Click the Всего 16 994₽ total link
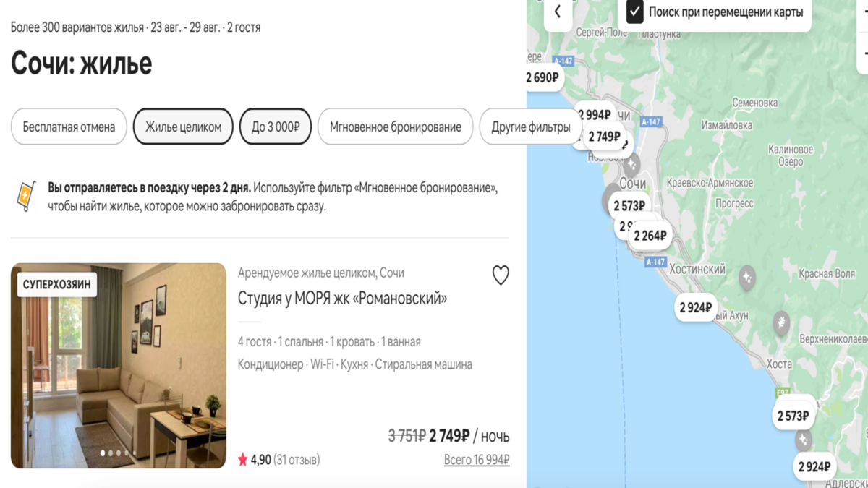 tap(477, 460)
